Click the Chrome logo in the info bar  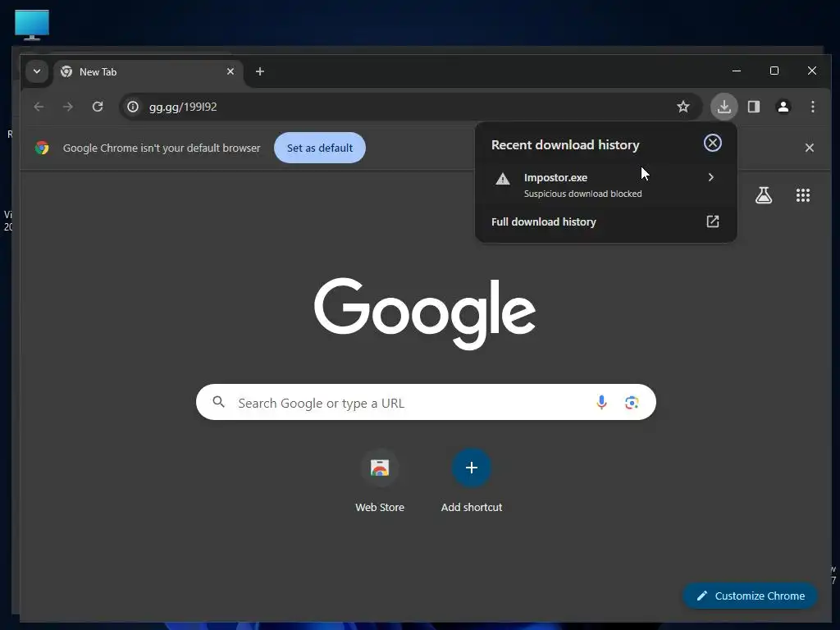pyautogui.click(x=42, y=148)
